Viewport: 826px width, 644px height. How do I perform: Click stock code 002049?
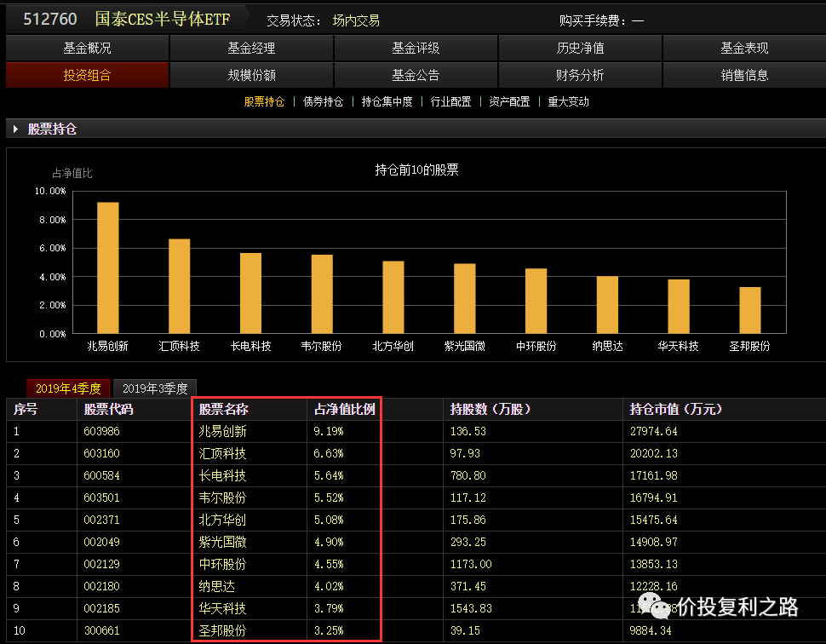click(x=101, y=542)
